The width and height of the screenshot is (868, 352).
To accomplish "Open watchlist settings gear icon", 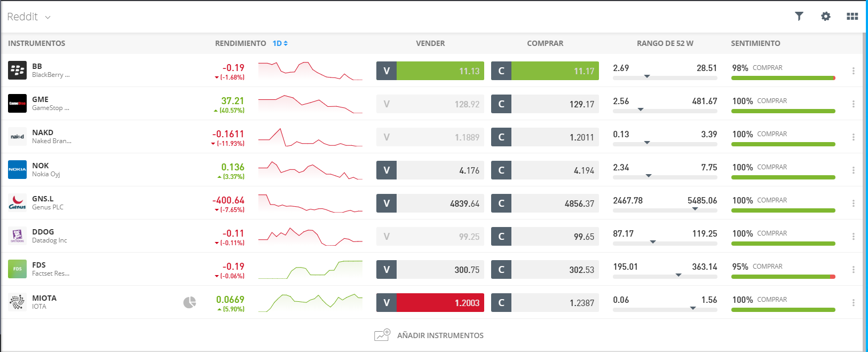I will [x=825, y=16].
